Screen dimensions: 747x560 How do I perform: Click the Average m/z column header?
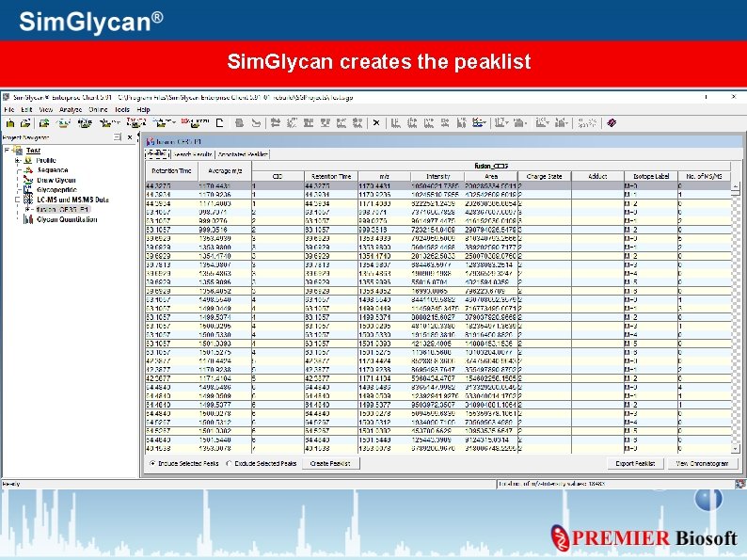225,170
